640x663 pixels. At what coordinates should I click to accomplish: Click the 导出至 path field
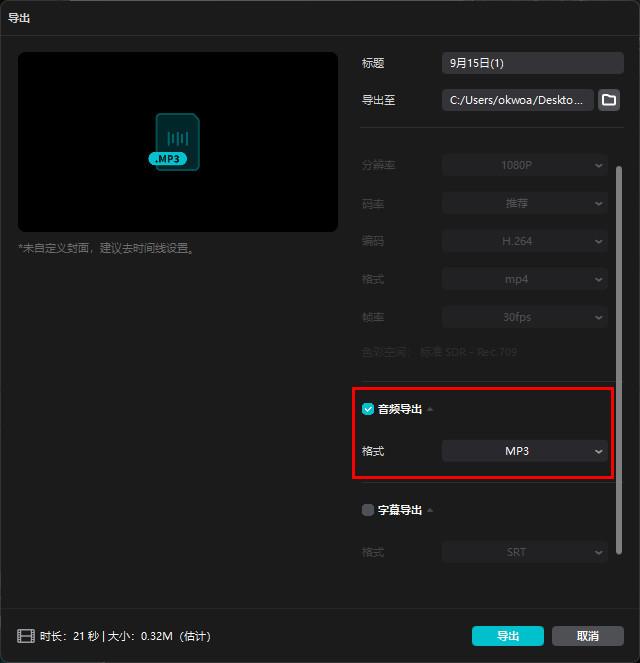[x=518, y=100]
